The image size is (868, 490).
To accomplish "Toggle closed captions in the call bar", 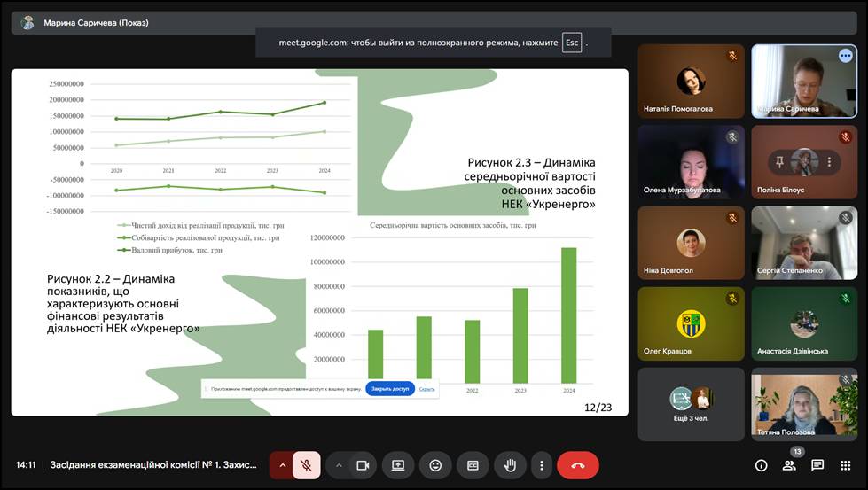I will pyautogui.click(x=473, y=465).
